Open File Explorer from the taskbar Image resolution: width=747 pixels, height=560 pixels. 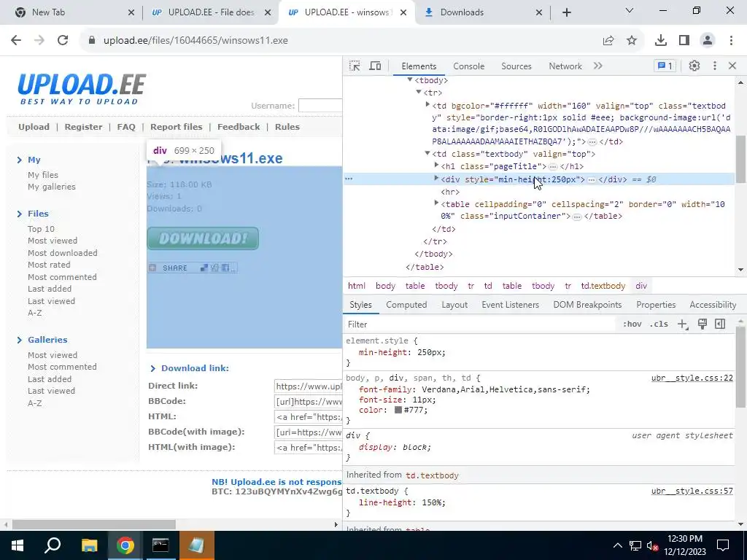click(89, 545)
